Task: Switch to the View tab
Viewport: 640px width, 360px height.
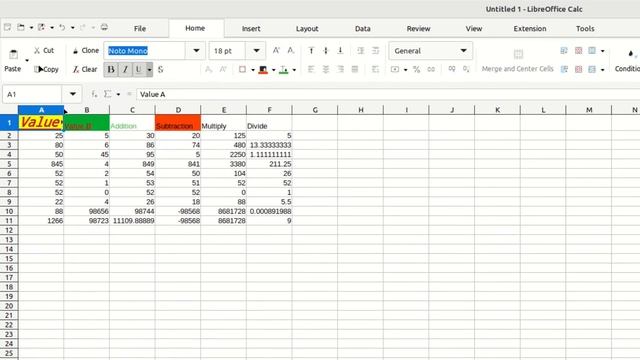Action: coord(474,29)
